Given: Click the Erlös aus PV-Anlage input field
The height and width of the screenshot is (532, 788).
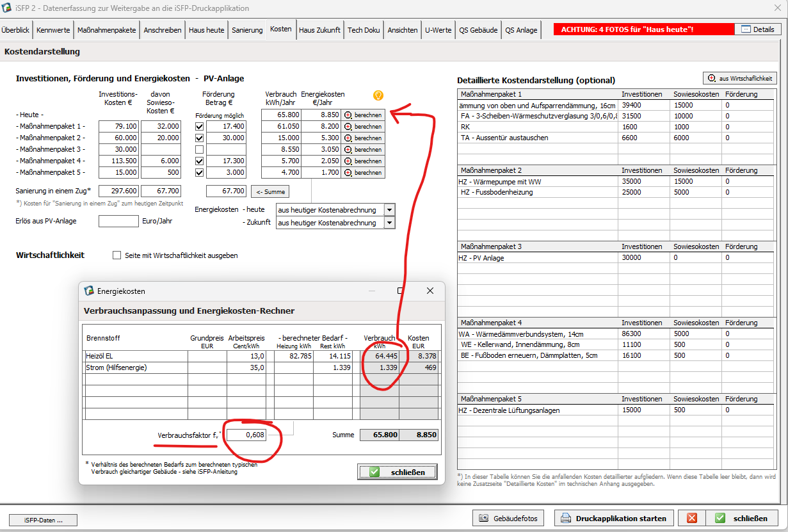Looking at the screenshot, I should pos(118,222).
